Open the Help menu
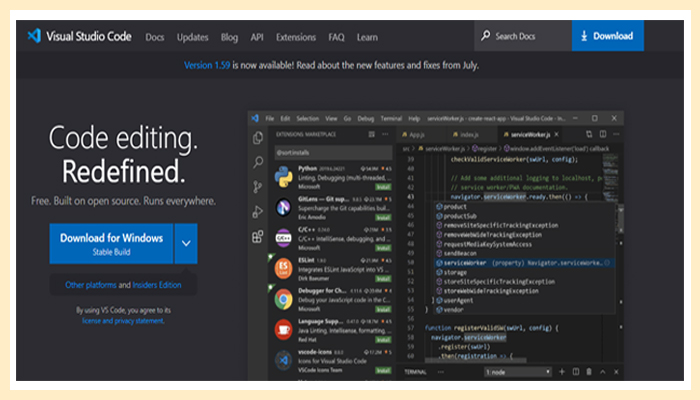Viewport: 700px width, 400px height. (414, 119)
